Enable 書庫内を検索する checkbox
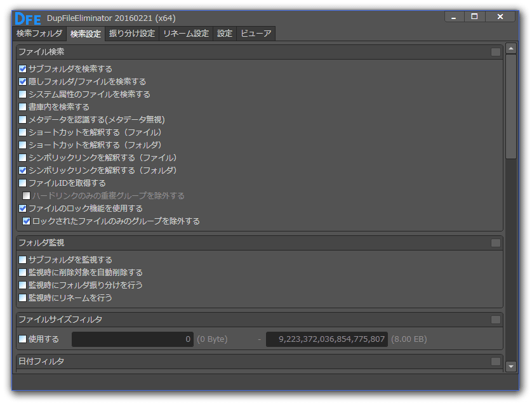This screenshot has height=404, width=532. tap(23, 107)
